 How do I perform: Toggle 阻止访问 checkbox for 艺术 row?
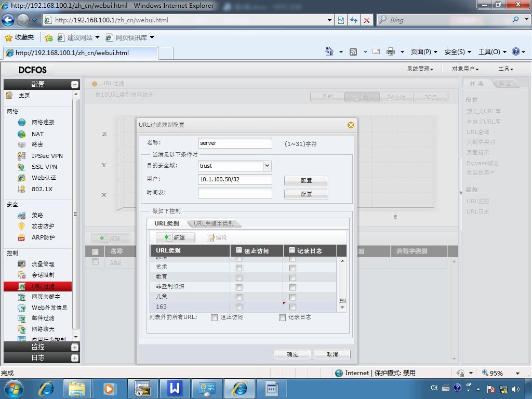coord(239,268)
